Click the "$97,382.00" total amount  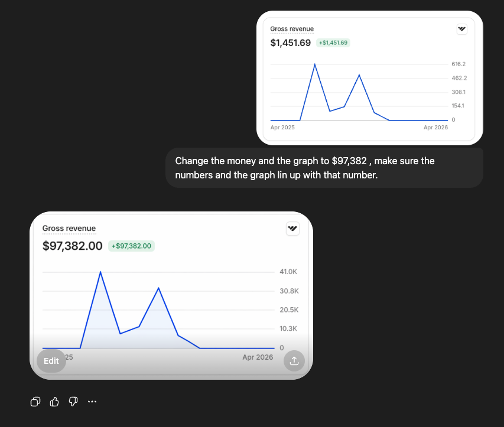(72, 246)
